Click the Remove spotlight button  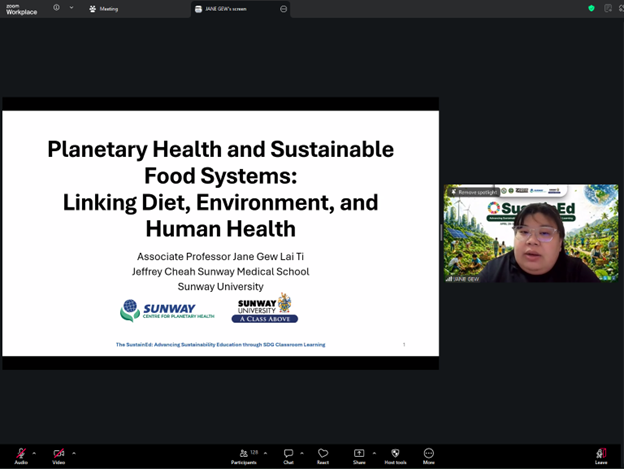[x=475, y=191]
